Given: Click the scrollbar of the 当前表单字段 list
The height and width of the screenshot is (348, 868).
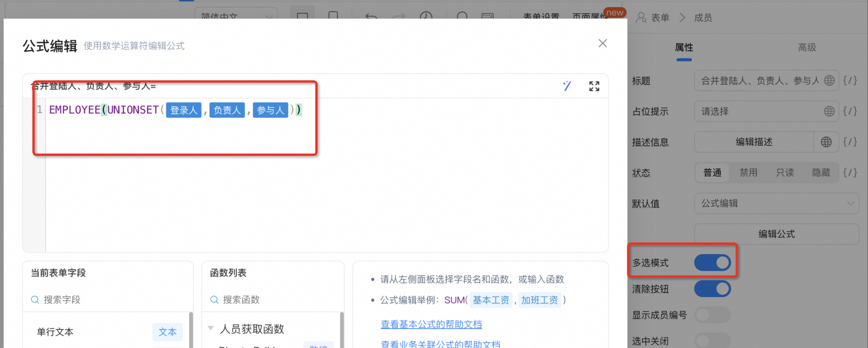Looking at the screenshot, I should point(191,330).
